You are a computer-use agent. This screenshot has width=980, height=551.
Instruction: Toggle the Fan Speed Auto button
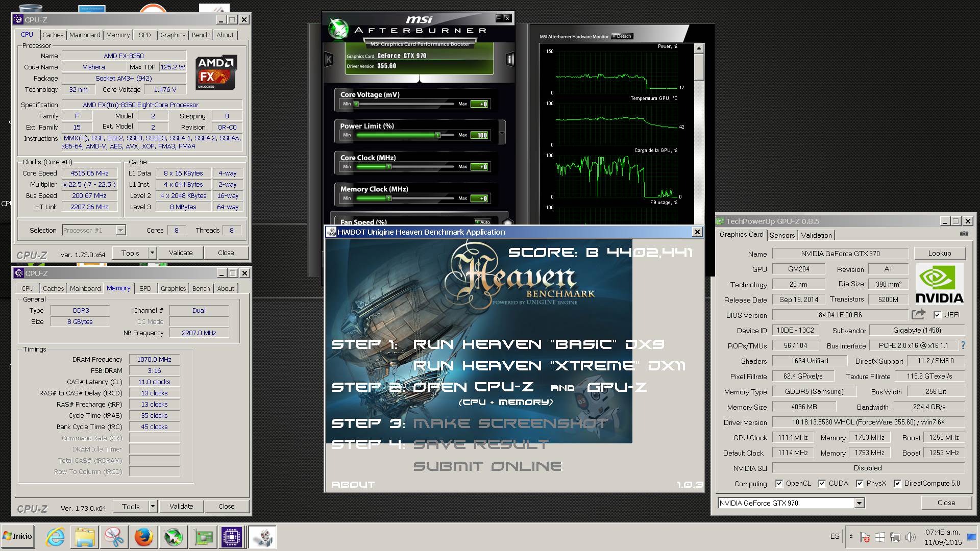(482, 222)
